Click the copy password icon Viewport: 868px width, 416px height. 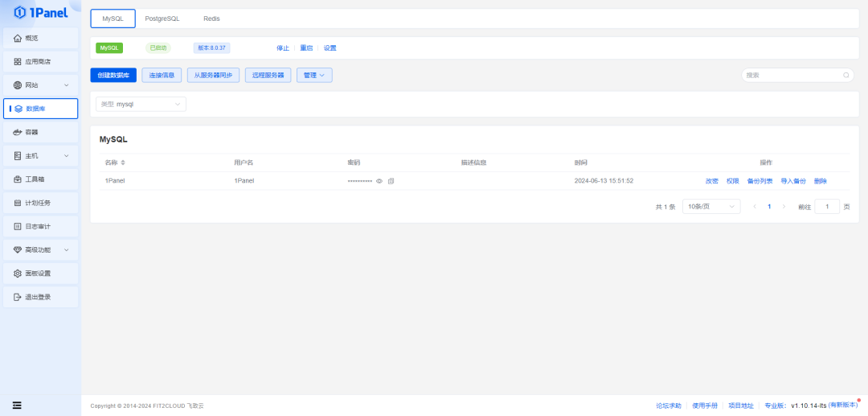(391, 181)
